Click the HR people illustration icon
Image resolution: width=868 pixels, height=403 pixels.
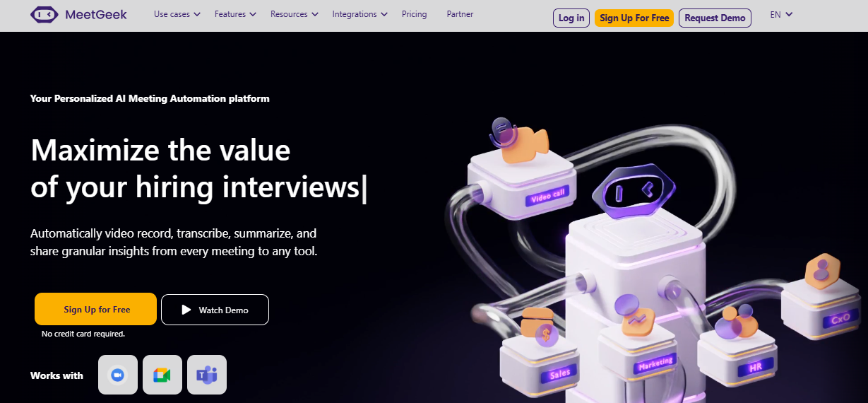[735, 323]
